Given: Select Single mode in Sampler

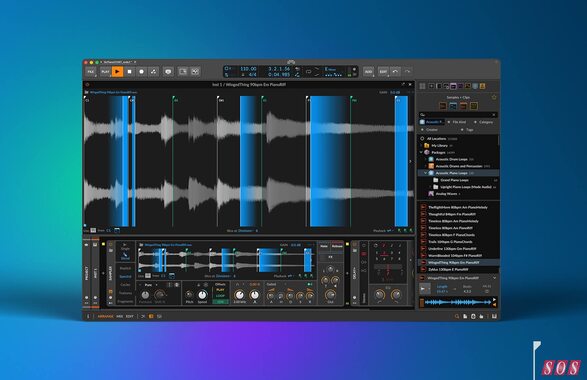Looking at the screenshot, I should (125, 247).
